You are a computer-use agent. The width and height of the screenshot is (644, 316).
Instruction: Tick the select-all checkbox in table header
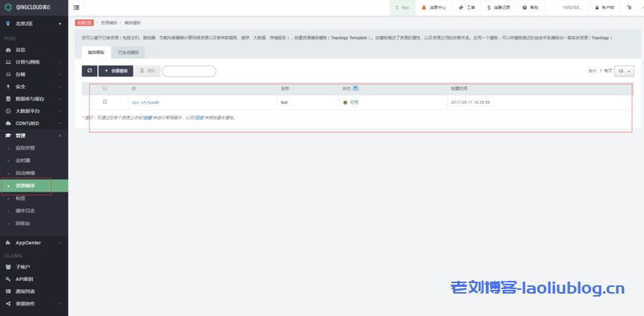(105, 88)
